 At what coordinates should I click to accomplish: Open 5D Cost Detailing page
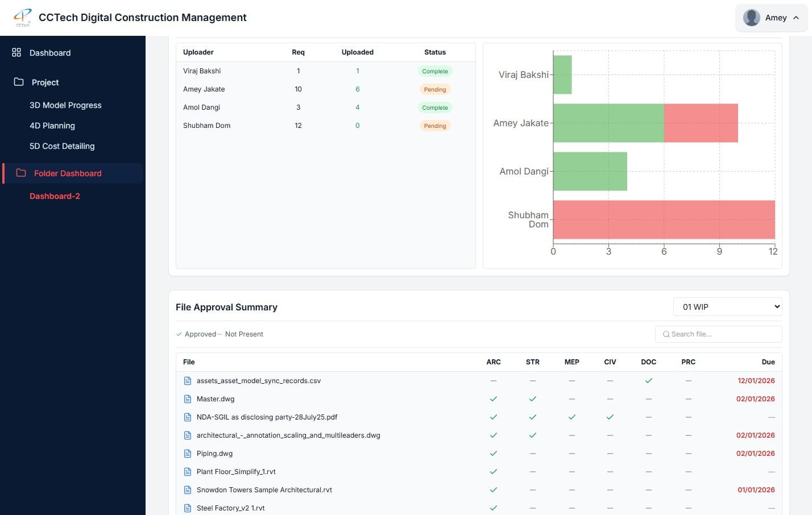pos(62,146)
